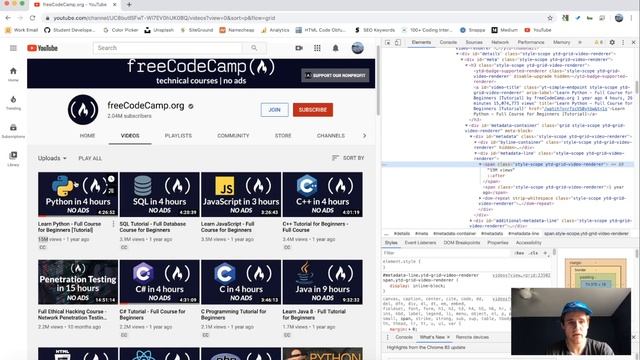640x360 pixels.
Task: Open the notifications bell
Action: point(336,48)
